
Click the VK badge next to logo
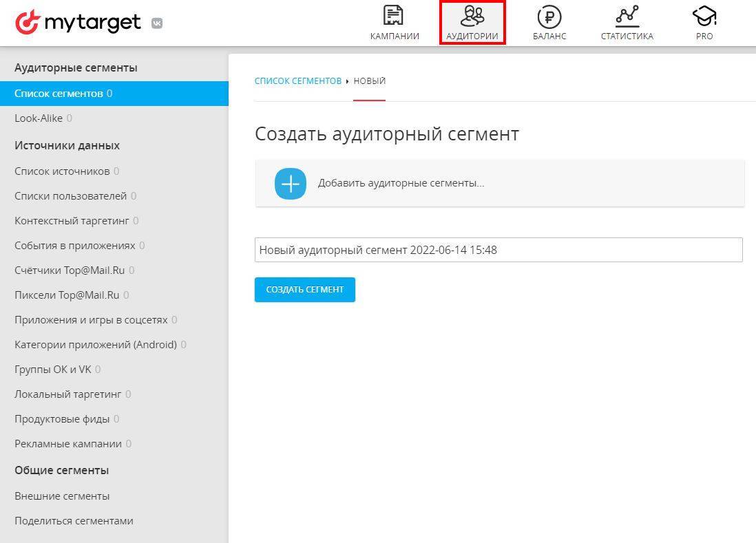(157, 23)
